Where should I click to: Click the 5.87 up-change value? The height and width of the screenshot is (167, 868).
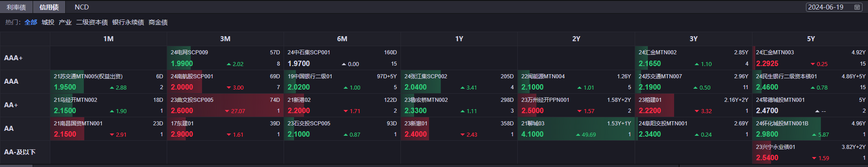click(x=824, y=135)
